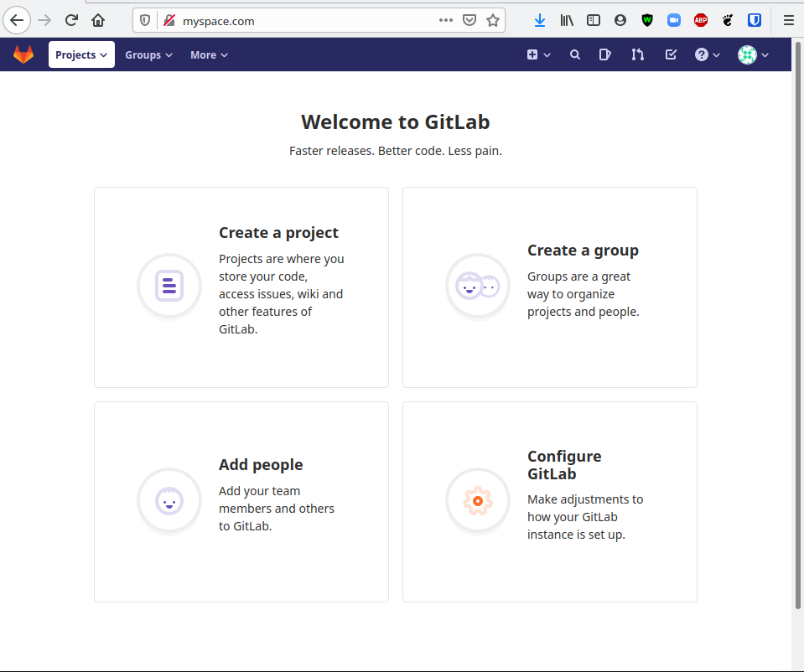Toggle the browser sidebar view
Image resolution: width=804 pixels, height=672 pixels.
(x=594, y=20)
